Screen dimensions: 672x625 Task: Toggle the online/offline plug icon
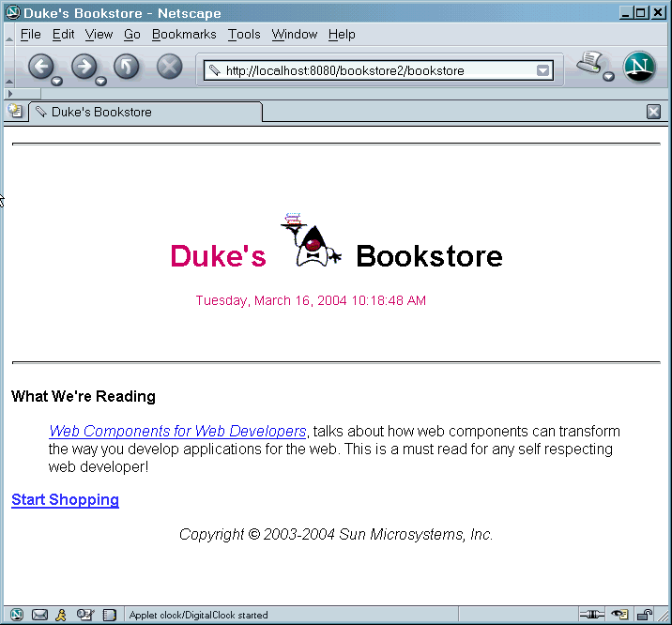[592, 615]
